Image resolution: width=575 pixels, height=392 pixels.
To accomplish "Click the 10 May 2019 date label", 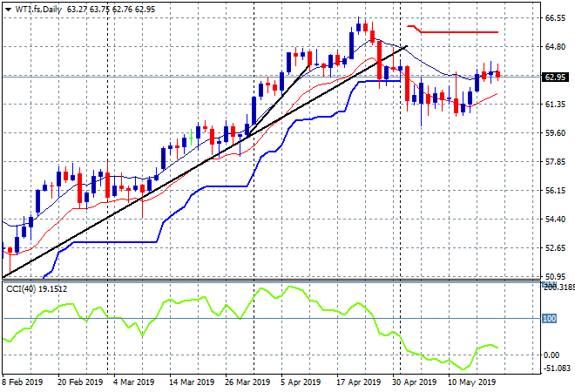I will (x=471, y=382).
